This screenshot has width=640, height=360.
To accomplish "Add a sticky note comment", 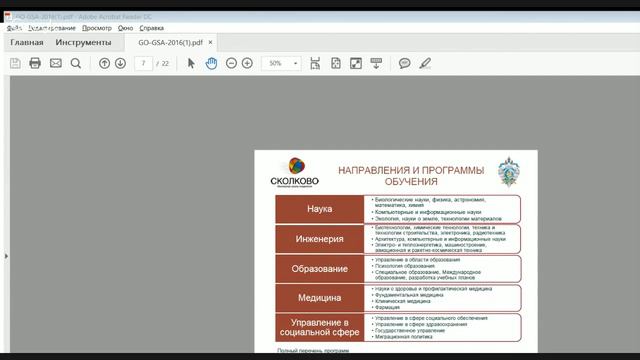I will tap(404, 63).
